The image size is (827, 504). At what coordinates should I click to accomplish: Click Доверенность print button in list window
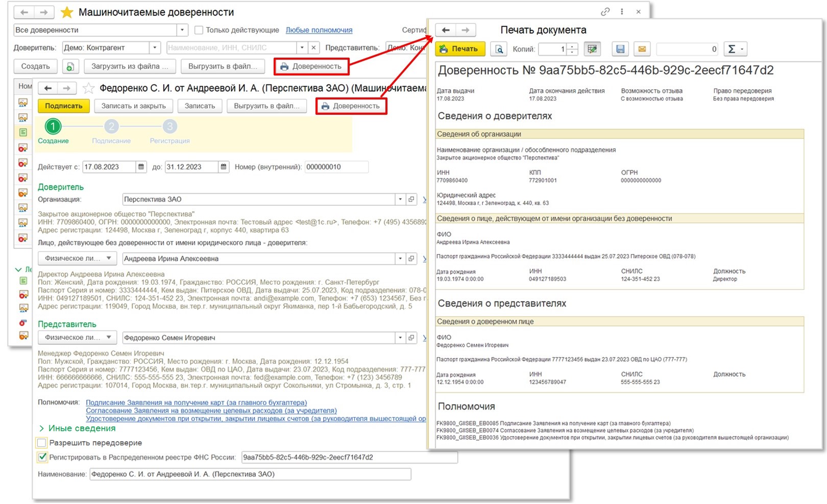[x=311, y=66]
